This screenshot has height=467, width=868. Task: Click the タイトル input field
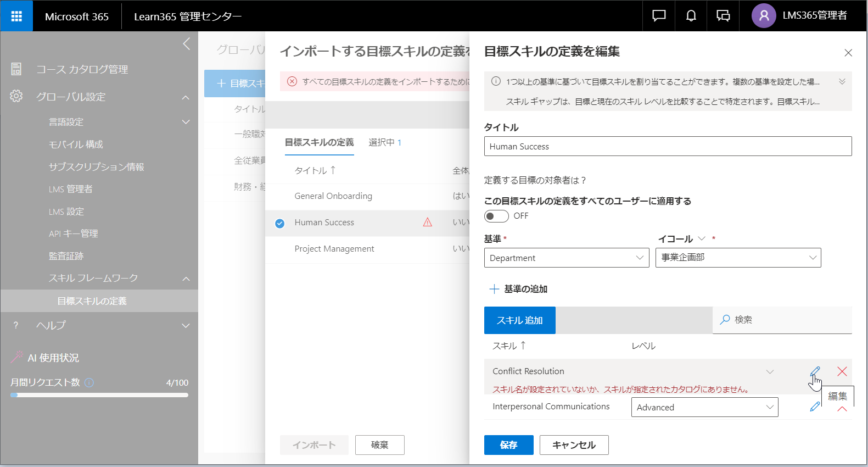[668, 146]
